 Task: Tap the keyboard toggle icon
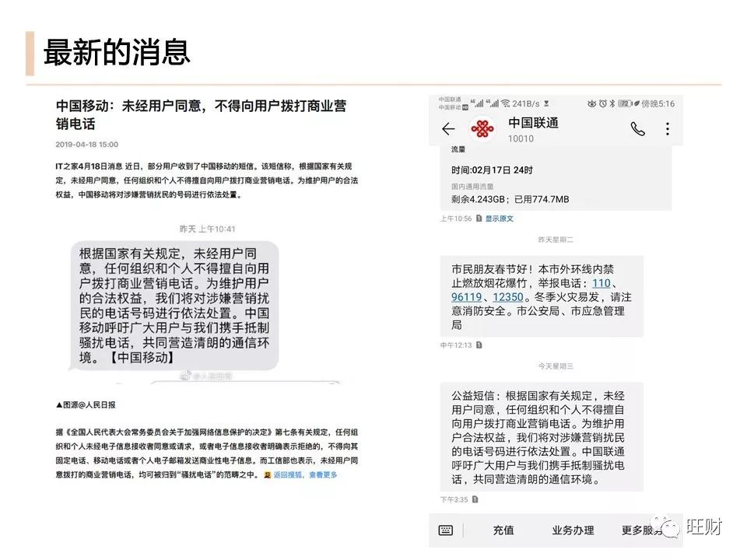(445, 530)
